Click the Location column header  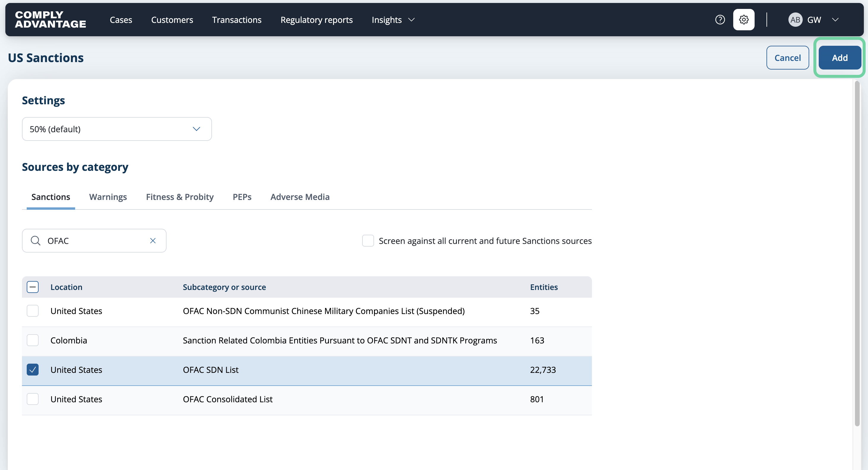66,287
